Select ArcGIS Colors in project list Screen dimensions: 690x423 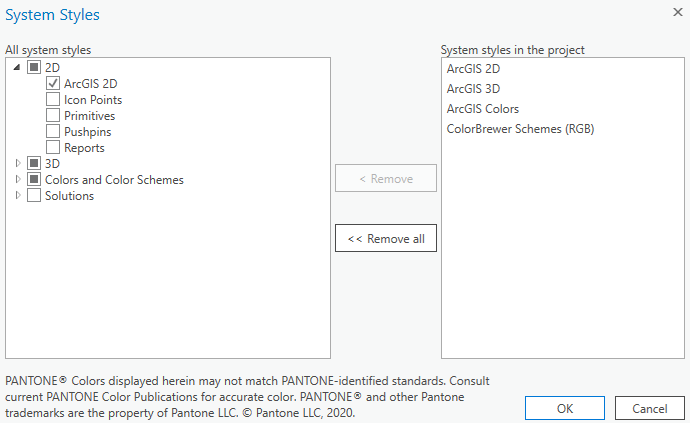tap(482, 109)
